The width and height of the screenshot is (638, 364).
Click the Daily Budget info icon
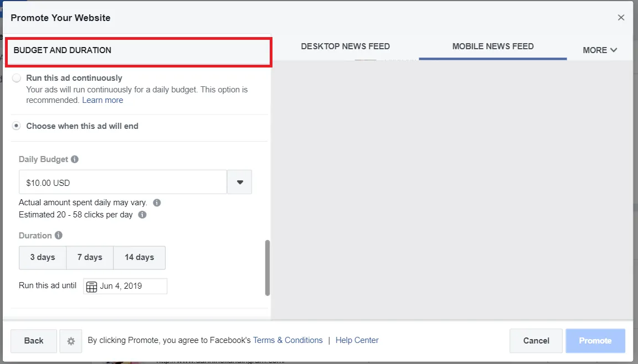[75, 159]
